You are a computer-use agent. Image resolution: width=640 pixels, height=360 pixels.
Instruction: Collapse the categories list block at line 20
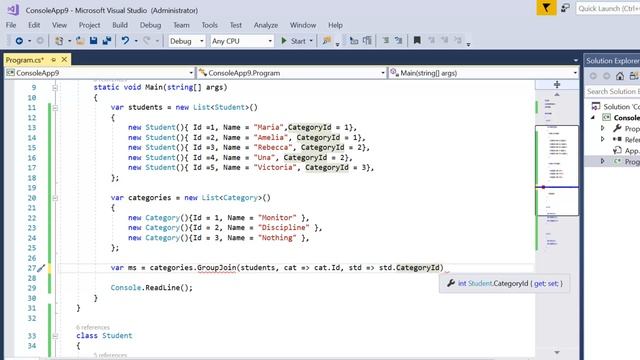click(x=55, y=198)
